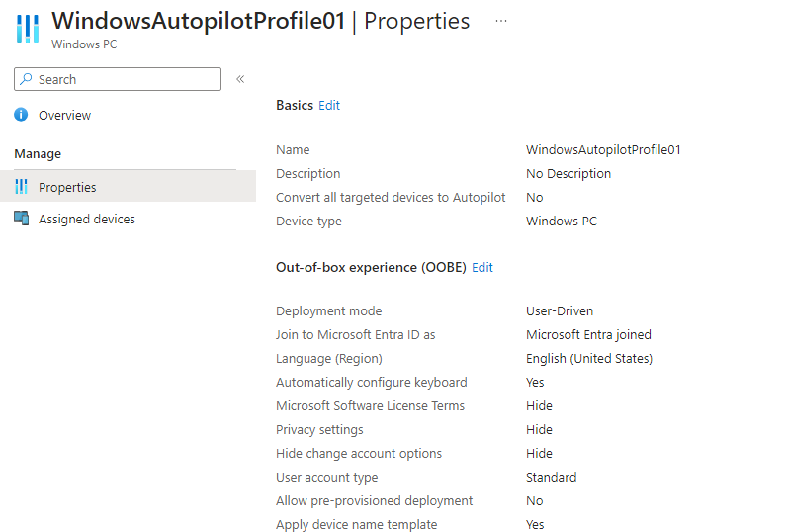This screenshot has height=532, width=787.
Task: Click the Assigned devices icon
Action: (x=21, y=219)
